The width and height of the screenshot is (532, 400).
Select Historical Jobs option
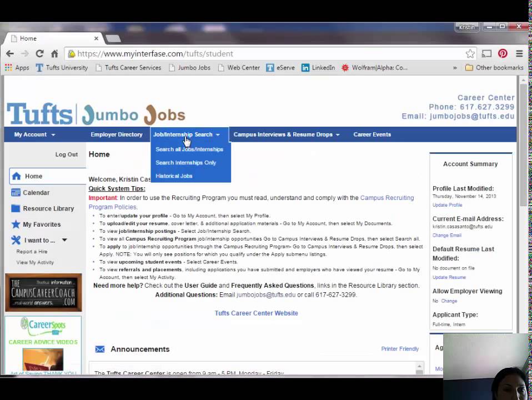coord(174,176)
